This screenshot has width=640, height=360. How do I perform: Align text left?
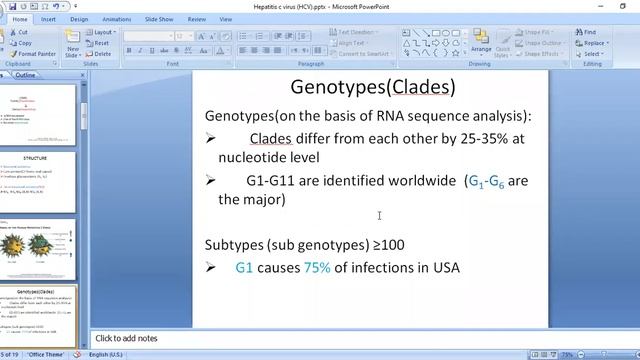pyautogui.click(x=243, y=51)
